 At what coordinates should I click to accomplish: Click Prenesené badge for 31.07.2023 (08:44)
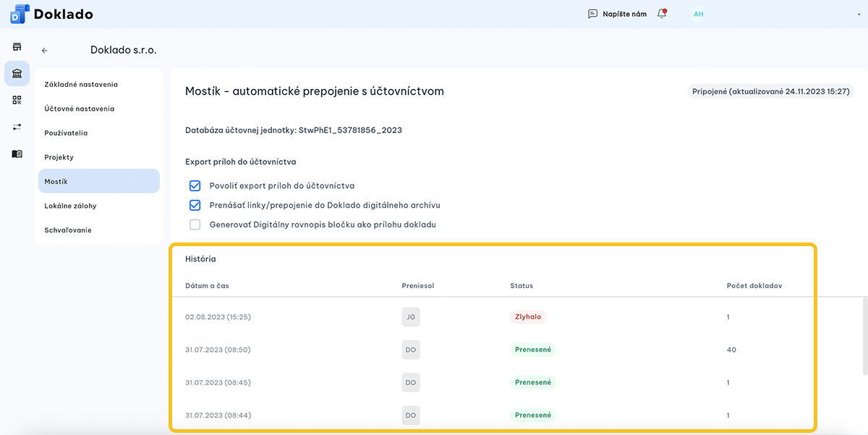click(533, 415)
